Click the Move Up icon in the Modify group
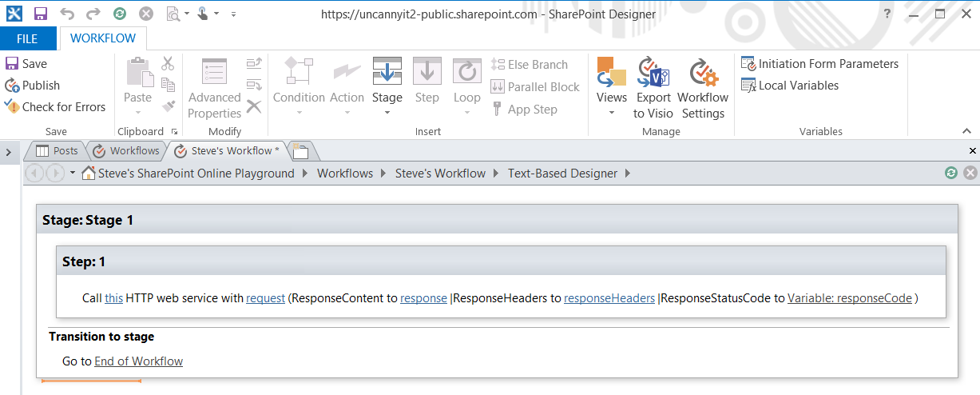Image resolution: width=980 pixels, height=395 pixels. pyautogui.click(x=254, y=64)
